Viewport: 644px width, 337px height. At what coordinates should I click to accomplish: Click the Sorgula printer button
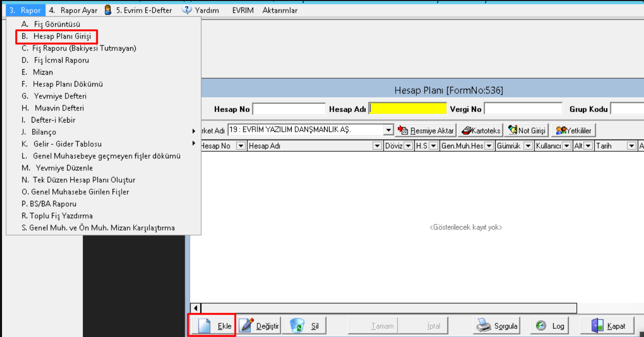(497, 325)
